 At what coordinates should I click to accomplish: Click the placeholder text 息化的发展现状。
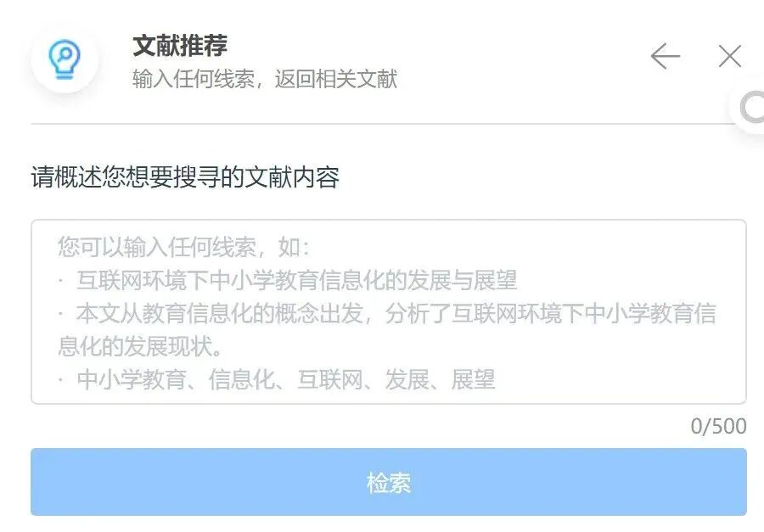coord(140,346)
